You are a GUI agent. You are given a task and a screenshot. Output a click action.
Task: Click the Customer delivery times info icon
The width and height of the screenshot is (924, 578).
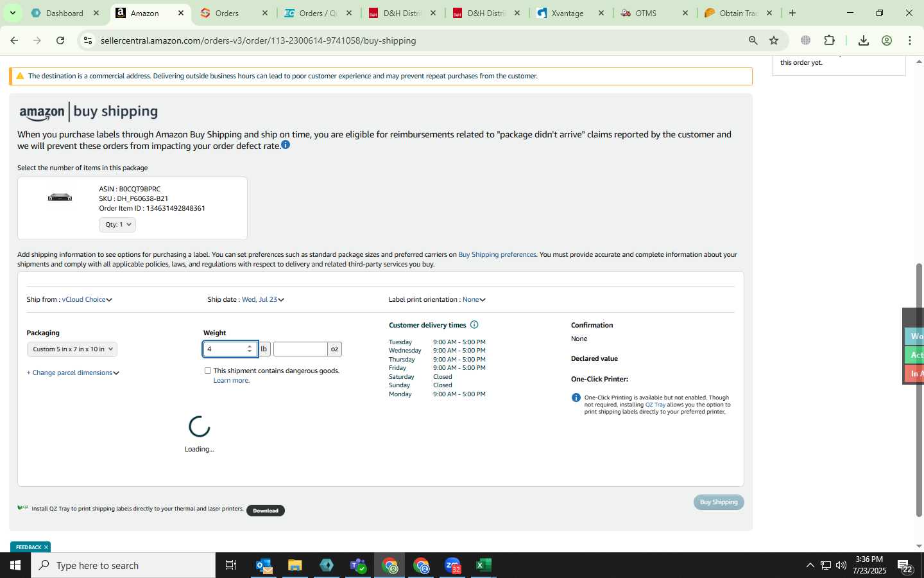474,325
